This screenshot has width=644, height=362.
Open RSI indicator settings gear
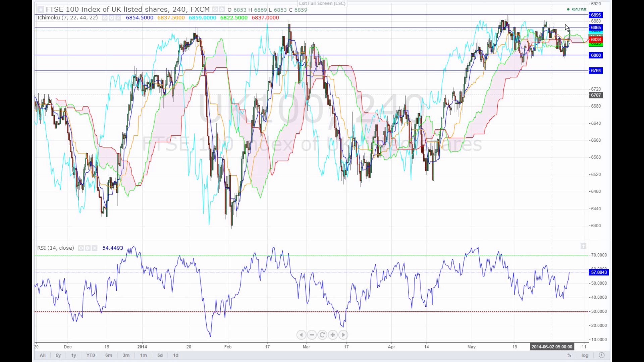(88, 248)
